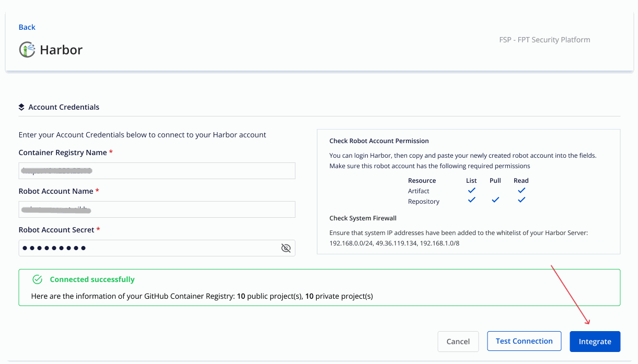Click the 'Repository' resource row label
The height and width of the screenshot is (364, 638).
(x=424, y=202)
